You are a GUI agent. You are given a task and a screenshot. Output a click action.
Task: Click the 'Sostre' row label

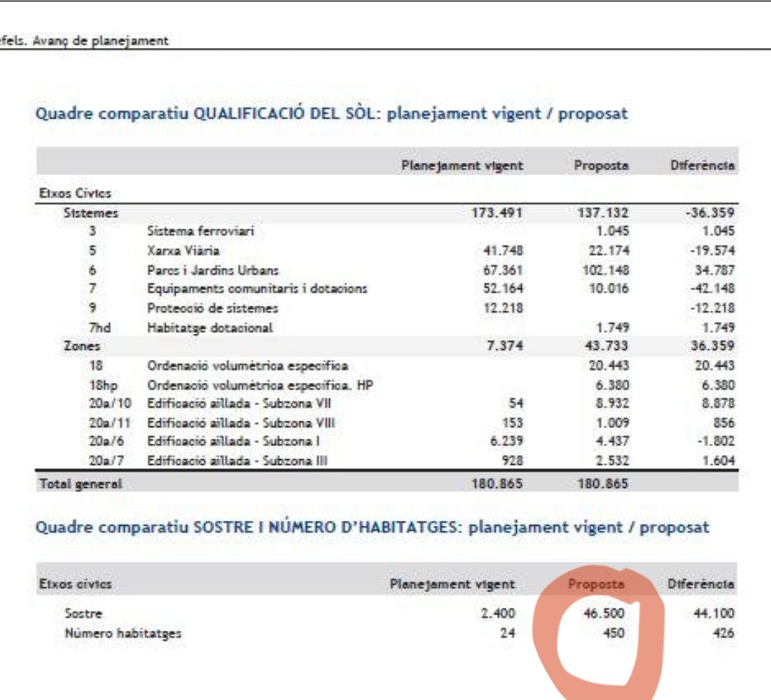84,614
